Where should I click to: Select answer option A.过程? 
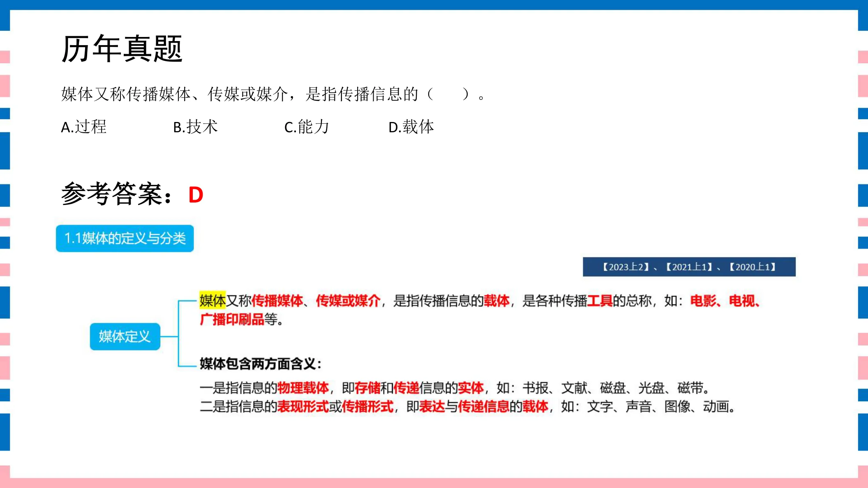[x=84, y=127]
